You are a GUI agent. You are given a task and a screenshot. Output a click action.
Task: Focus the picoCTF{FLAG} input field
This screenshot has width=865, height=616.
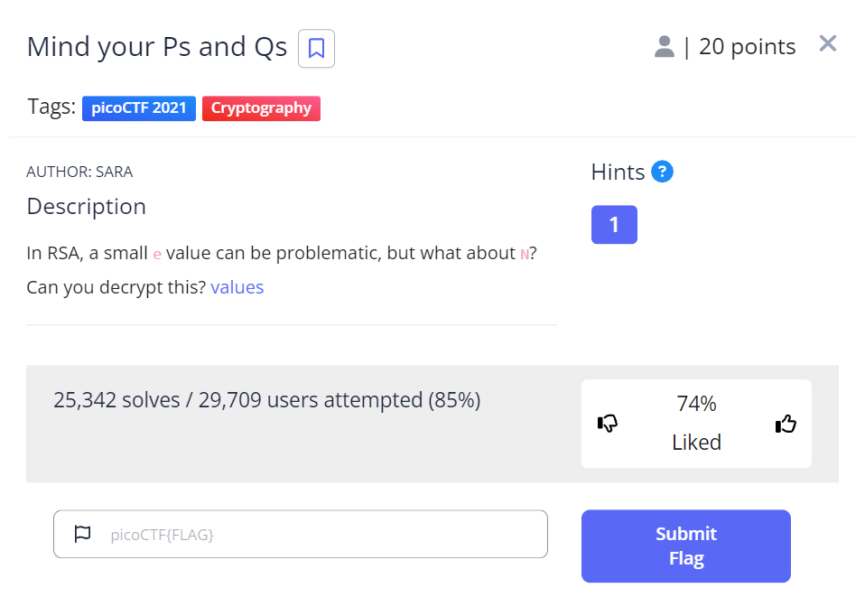click(325, 534)
